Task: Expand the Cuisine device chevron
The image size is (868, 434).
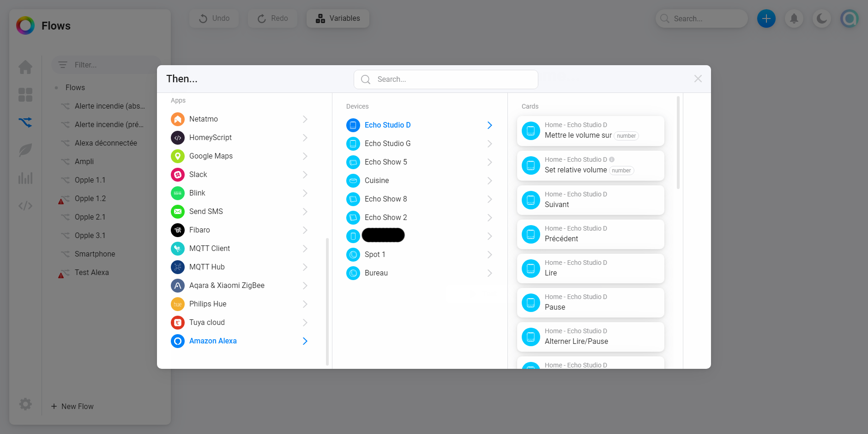Action: point(490,181)
